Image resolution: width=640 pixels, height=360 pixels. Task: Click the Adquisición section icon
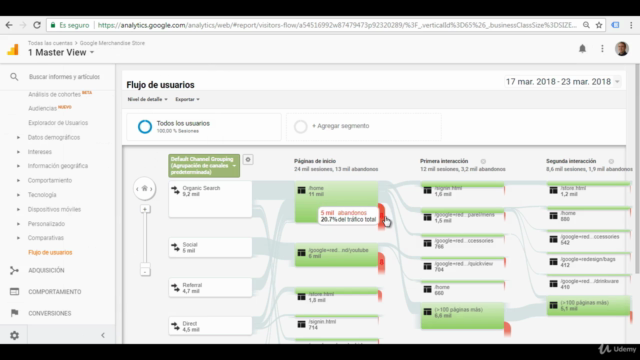[x=14, y=270]
